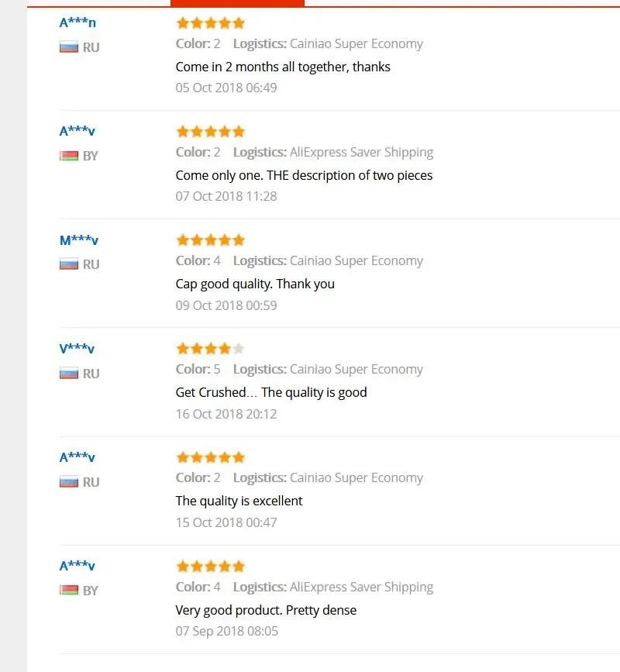Click Belarus flag on the "Come only one" review
620x672 pixels.
[x=69, y=156]
